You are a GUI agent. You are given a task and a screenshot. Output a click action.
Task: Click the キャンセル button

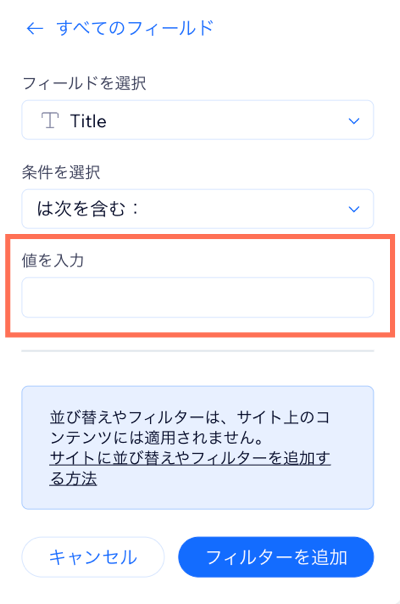tap(93, 557)
